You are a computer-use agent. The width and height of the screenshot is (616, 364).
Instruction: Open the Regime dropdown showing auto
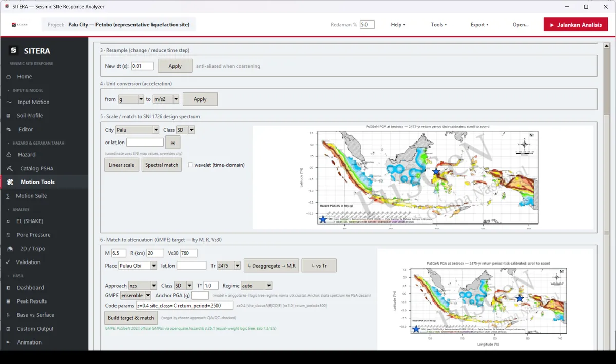pyautogui.click(x=256, y=286)
